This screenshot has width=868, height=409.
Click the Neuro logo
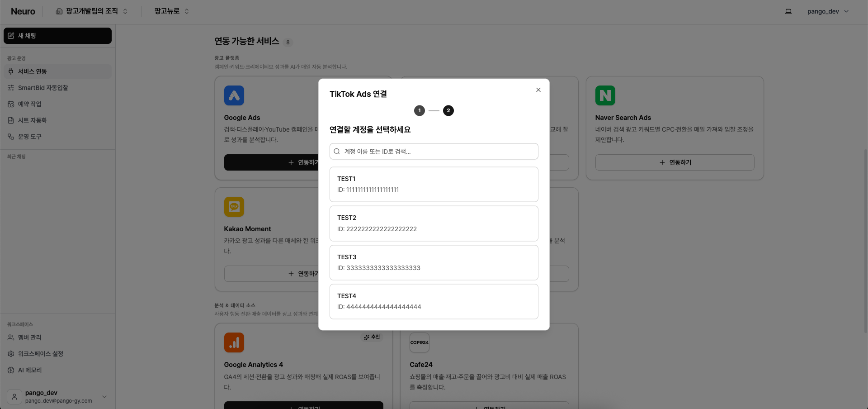click(x=23, y=11)
